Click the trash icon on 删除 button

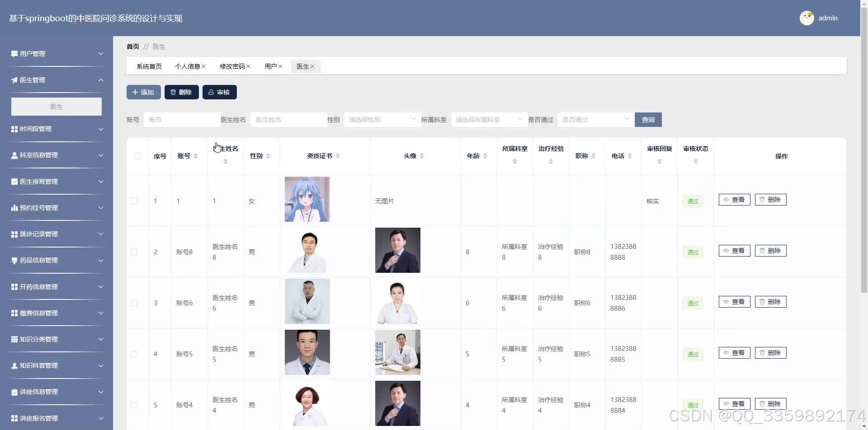173,92
